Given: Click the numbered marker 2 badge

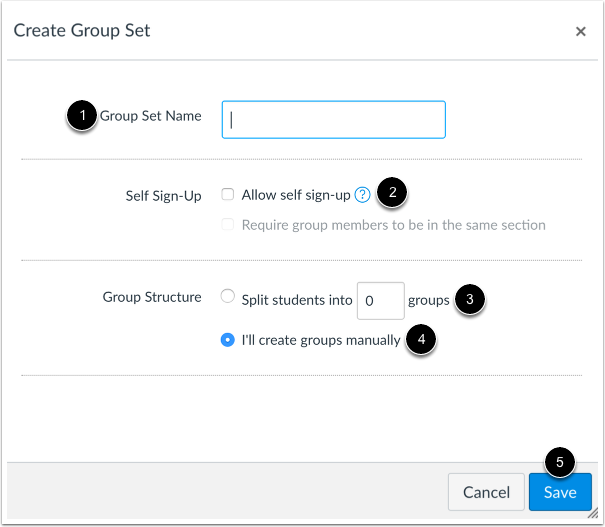Looking at the screenshot, I should (x=392, y=192).
